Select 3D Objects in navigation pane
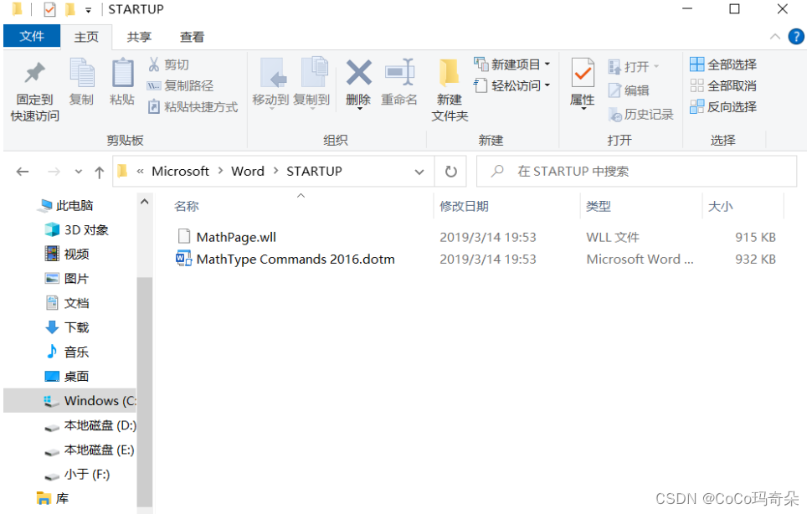The image size is (812, 514). point(77,230)
